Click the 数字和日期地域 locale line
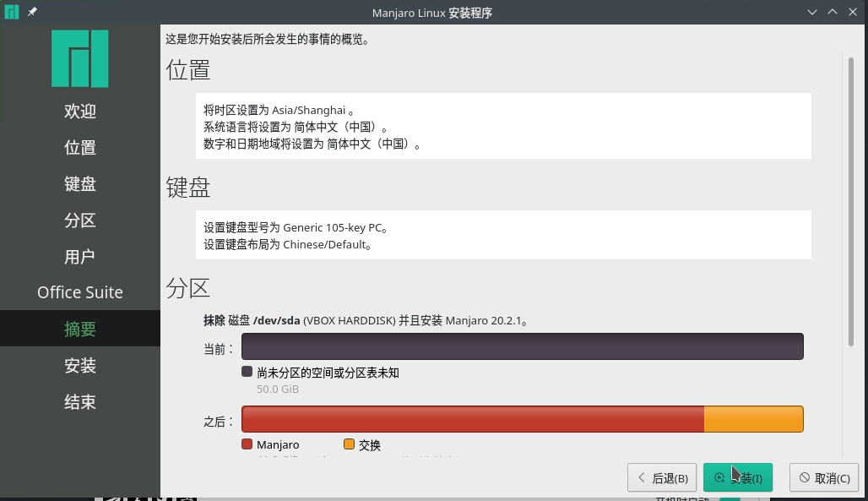Image resolution: width=868 pixels, height=501 pixels. pyautogui.click(x=312, y=144)
